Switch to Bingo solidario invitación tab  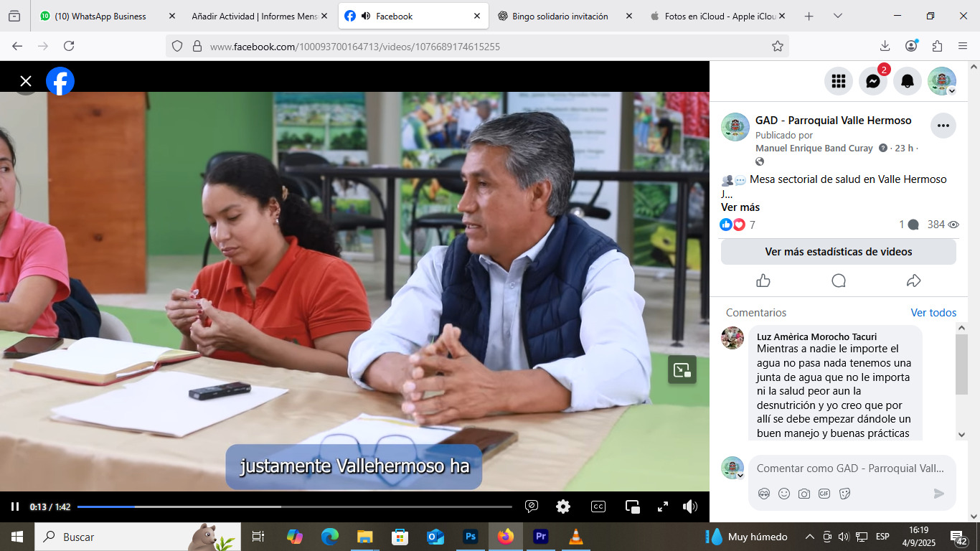click(x=560, y=16)
